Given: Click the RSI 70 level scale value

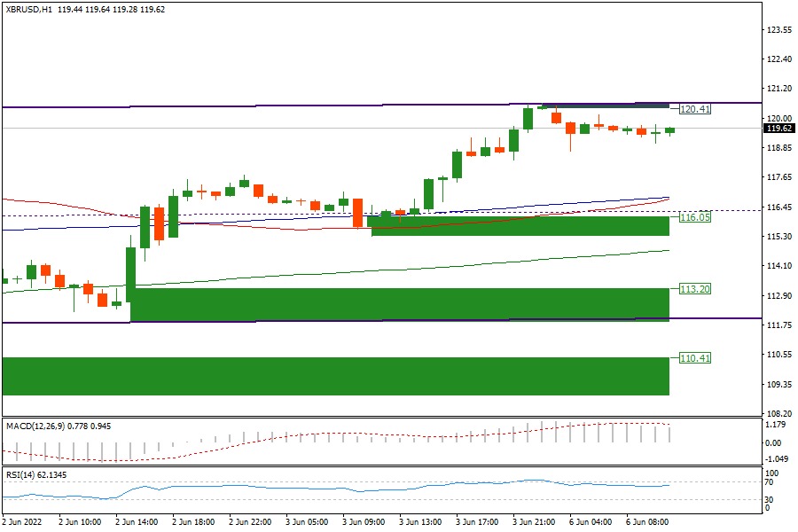Looking at the screenshot, I should point(772,483).
